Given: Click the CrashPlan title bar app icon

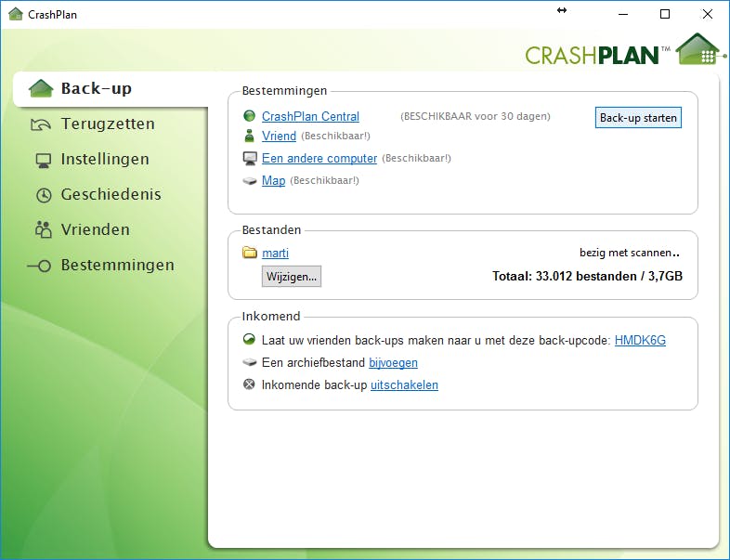Looking at the screenshot, I should point(16,14).
